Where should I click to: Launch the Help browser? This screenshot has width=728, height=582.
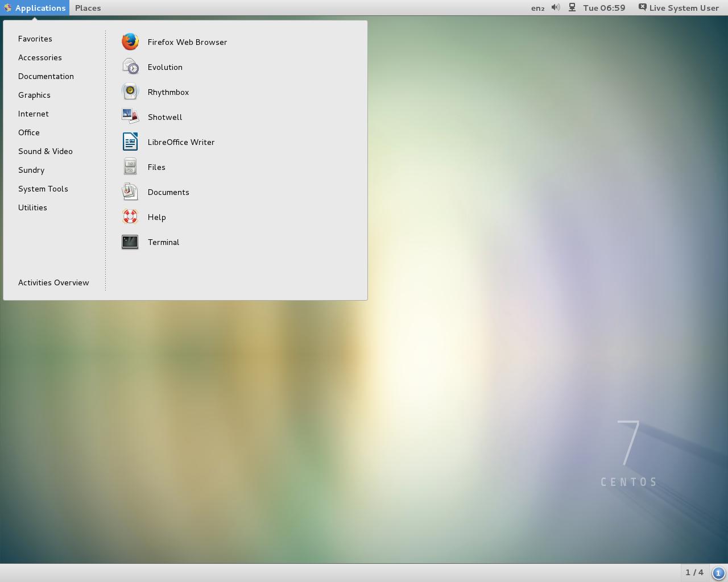pos(157,217)
